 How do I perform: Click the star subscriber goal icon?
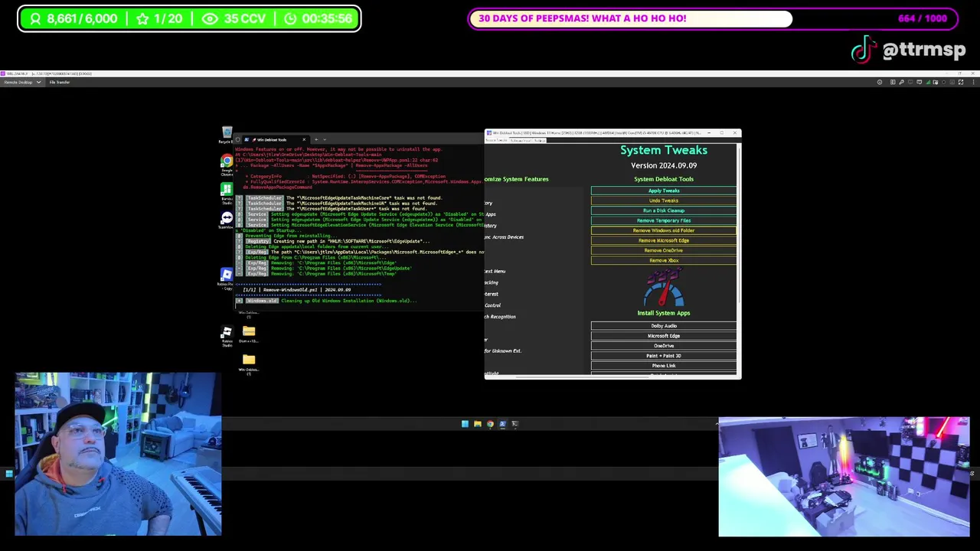click(x=142, y=18)
